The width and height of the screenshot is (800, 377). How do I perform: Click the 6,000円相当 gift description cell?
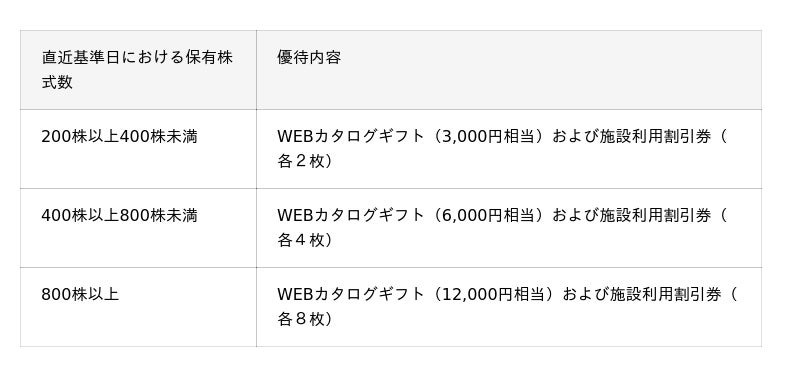pyautogui.click(x=509, y=228)
